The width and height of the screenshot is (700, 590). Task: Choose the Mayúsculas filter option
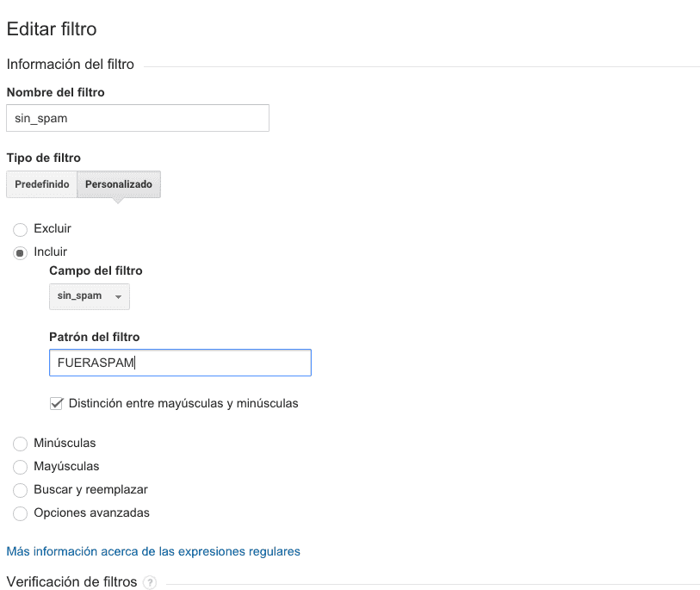pos(21,467)
